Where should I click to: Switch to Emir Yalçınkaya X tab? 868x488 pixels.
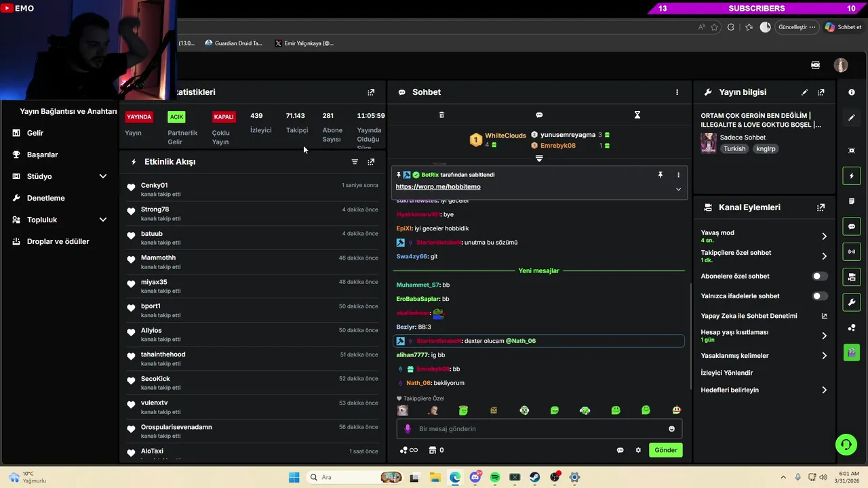(x=304, y=43)
